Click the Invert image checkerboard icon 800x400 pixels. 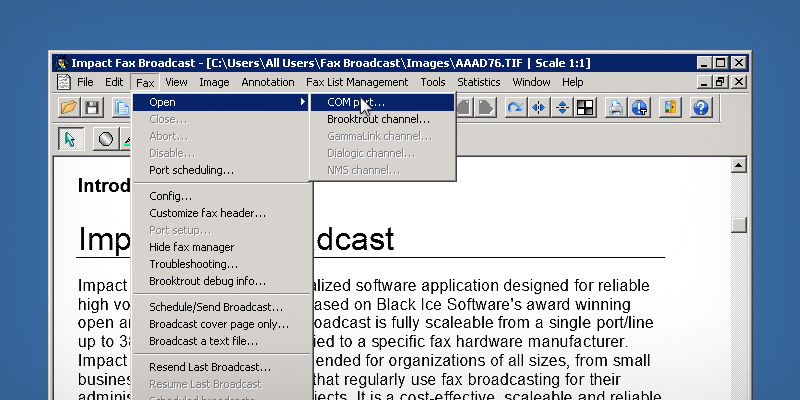coord(585,107)
